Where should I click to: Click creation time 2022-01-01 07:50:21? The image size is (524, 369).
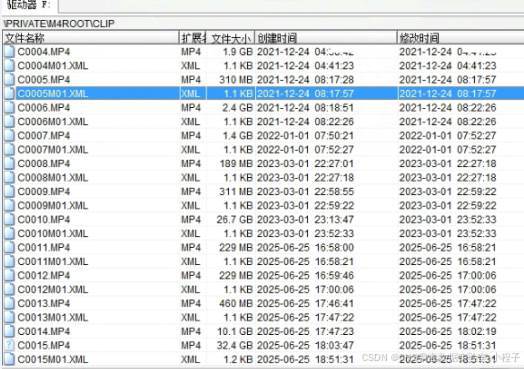(x=305, y=136)
